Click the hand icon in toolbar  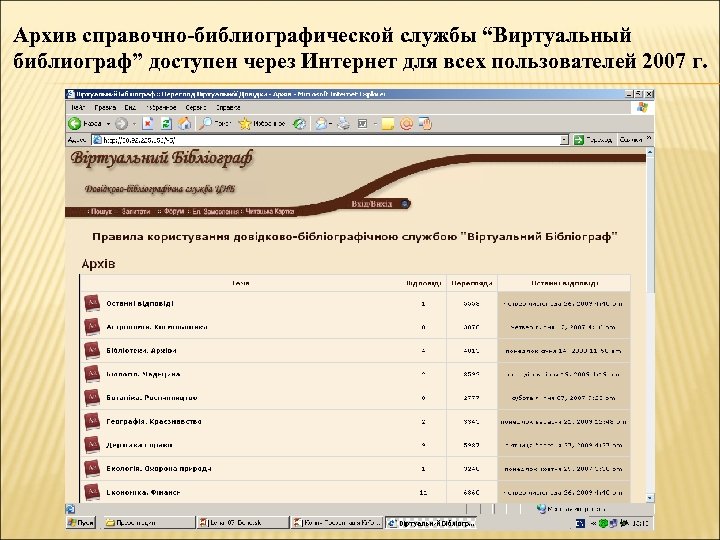click(x=426, y=124)
